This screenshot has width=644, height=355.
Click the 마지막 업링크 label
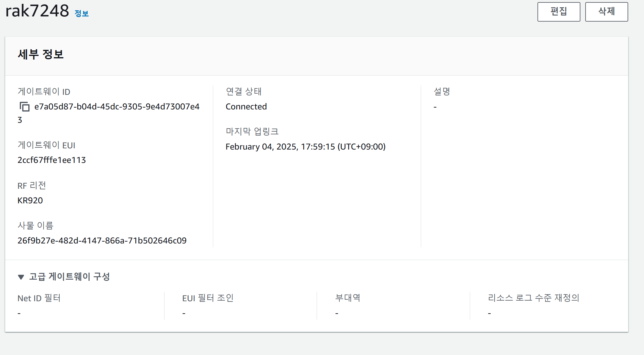pos(252,132)
